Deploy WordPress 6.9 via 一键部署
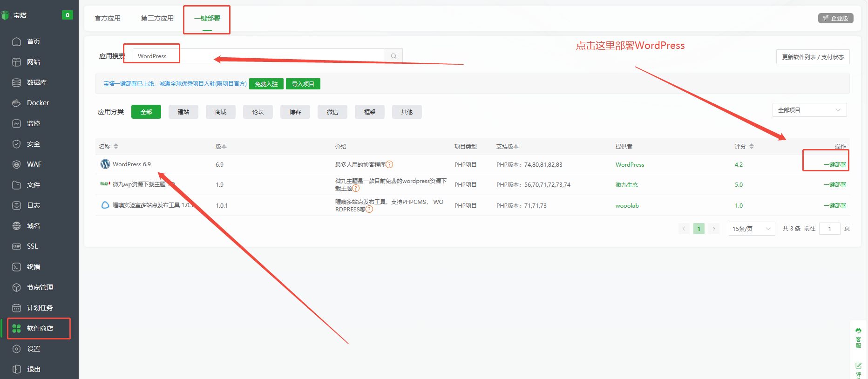868x379 pixels. pyautogui.click(x=835, y=164)
